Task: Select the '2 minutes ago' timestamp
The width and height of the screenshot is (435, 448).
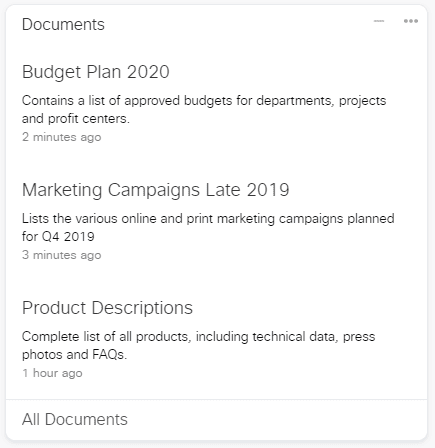Action: (62, 137)
